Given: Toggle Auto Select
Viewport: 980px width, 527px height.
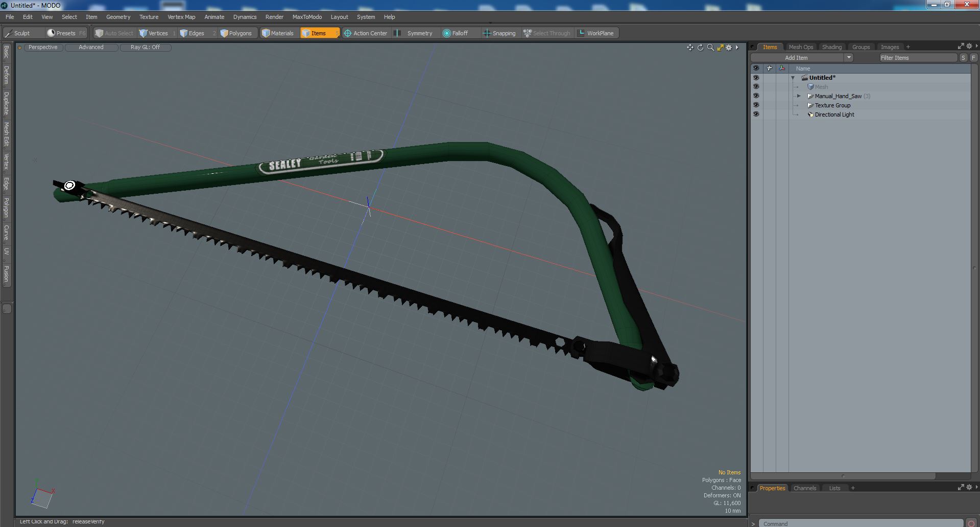Looking at the screenshot, I should 114,33.
